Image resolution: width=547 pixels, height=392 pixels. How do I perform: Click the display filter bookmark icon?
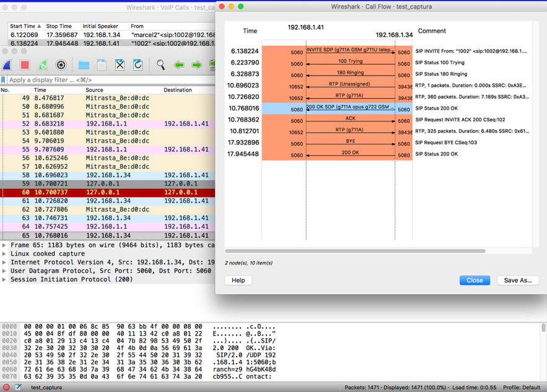click(4, 80)
